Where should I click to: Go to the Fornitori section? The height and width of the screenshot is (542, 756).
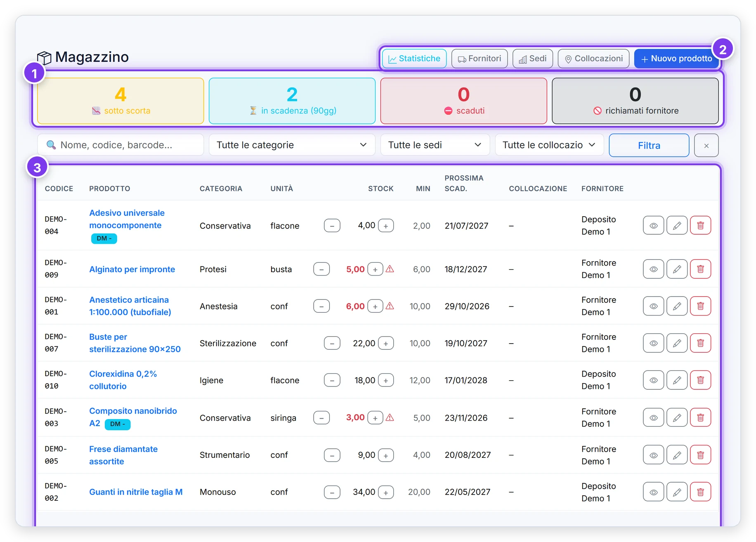480,59
